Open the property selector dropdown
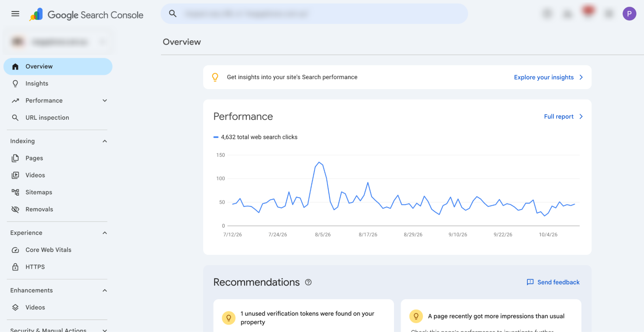644x332 pixels. click(58, 42)
